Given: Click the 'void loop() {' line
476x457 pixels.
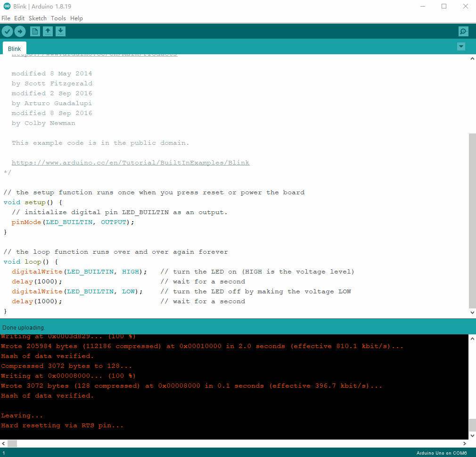Looking at the screenshot, I should (x=31, y=262).
